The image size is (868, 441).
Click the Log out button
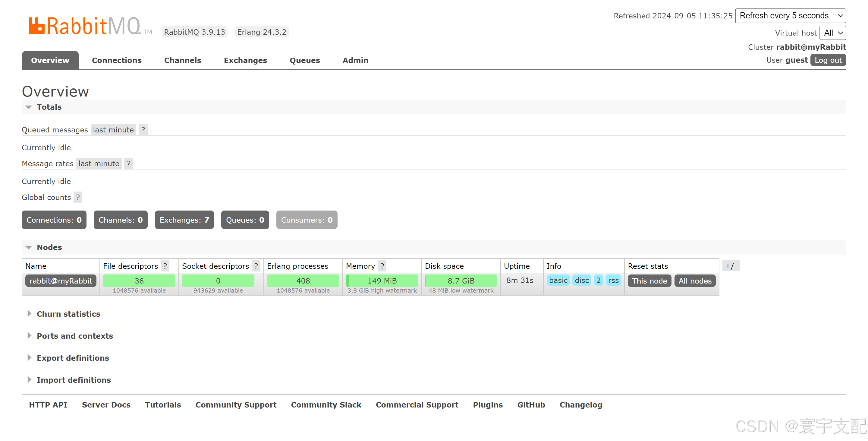click(x=828, y=60)
